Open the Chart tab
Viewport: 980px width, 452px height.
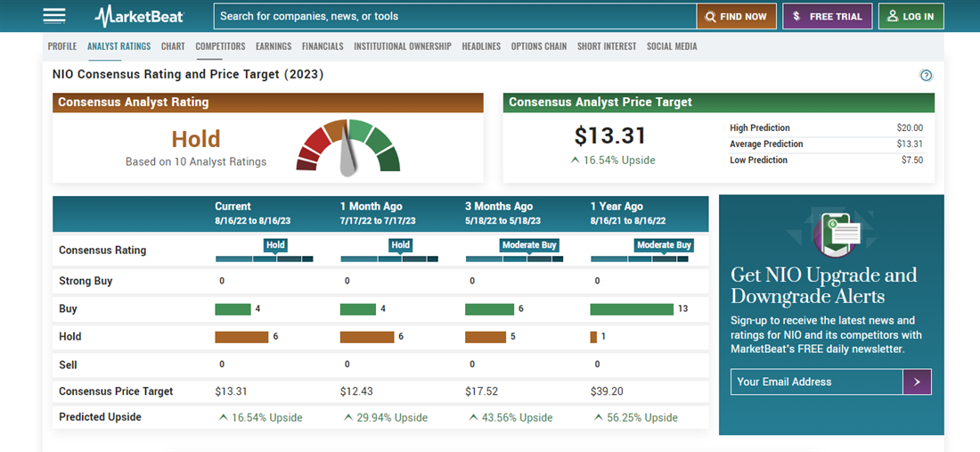[x=173, y=46]
